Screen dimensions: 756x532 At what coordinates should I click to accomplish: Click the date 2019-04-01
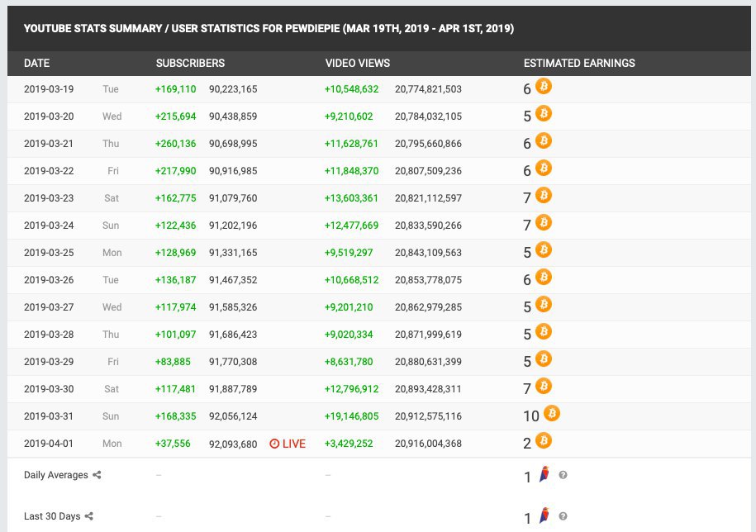coord(49,444)
